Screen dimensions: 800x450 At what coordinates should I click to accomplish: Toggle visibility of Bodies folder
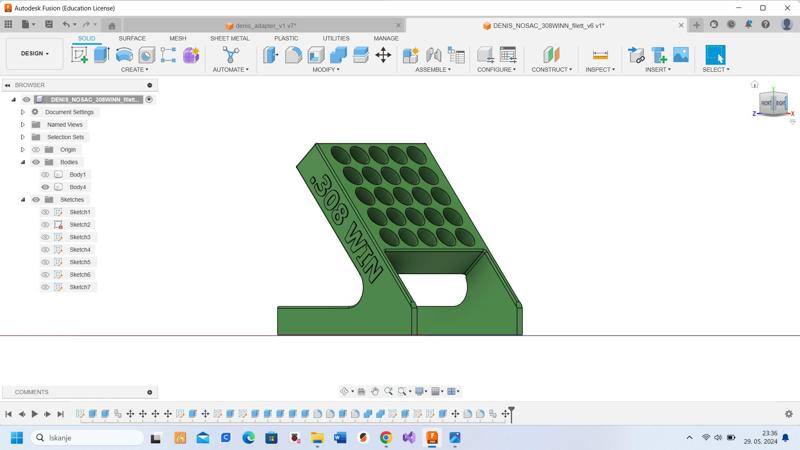pyautogui.click(x=36, y=162)
